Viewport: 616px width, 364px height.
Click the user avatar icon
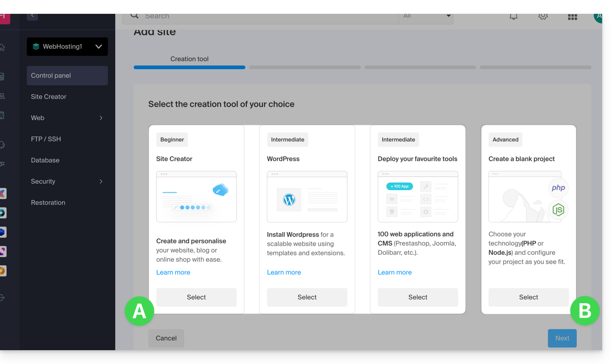(x=598, y=17)
